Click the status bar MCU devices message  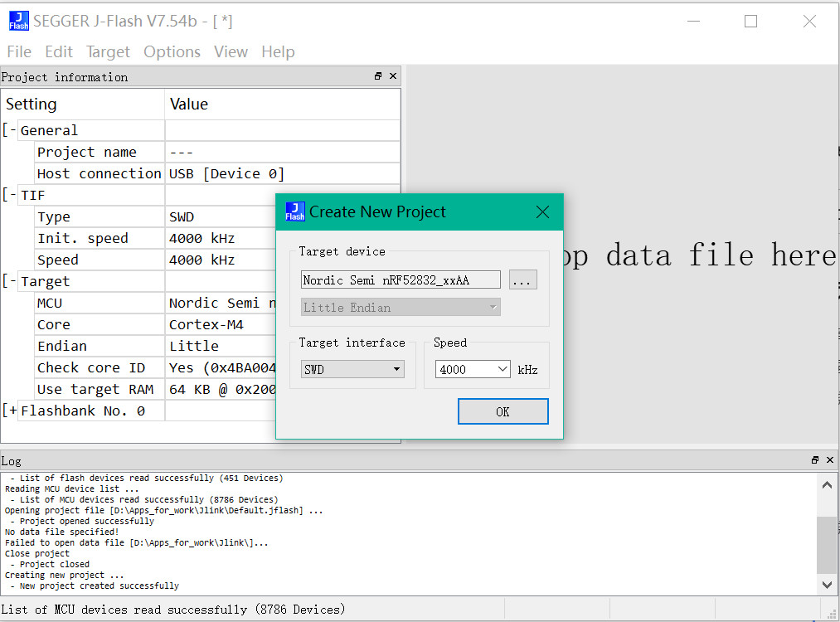[173, 610]
